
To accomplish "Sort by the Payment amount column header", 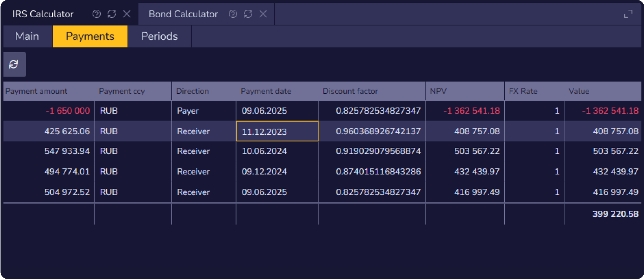I will coord(36,91).
